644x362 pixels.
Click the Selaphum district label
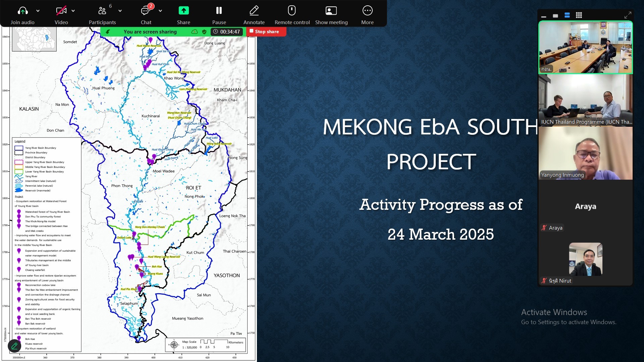pos(129,303)
